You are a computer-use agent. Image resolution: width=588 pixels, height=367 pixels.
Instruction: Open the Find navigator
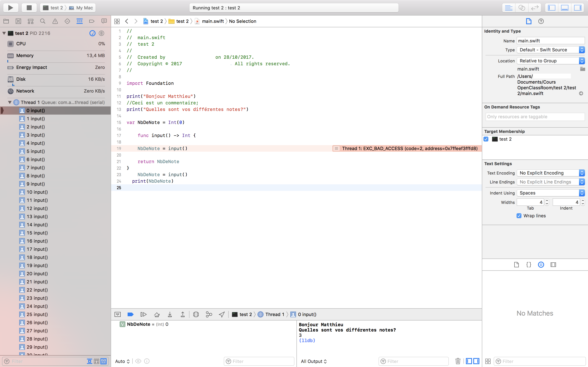point(43,21)
